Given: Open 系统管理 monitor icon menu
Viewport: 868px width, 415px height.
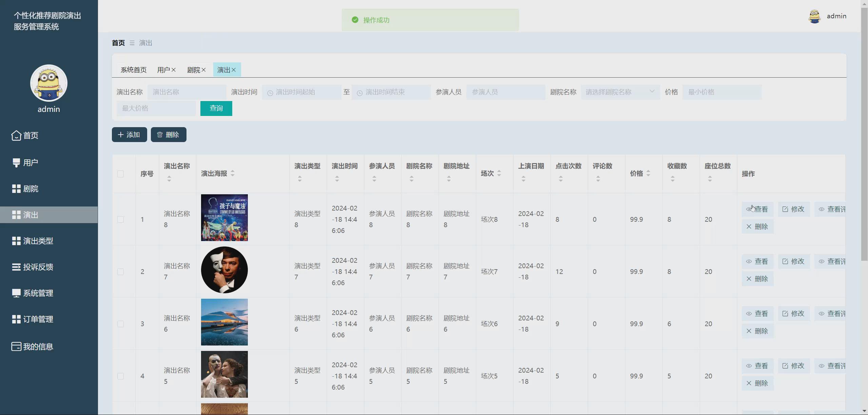Looking at the screenshot, I should [x=16, y=293].
